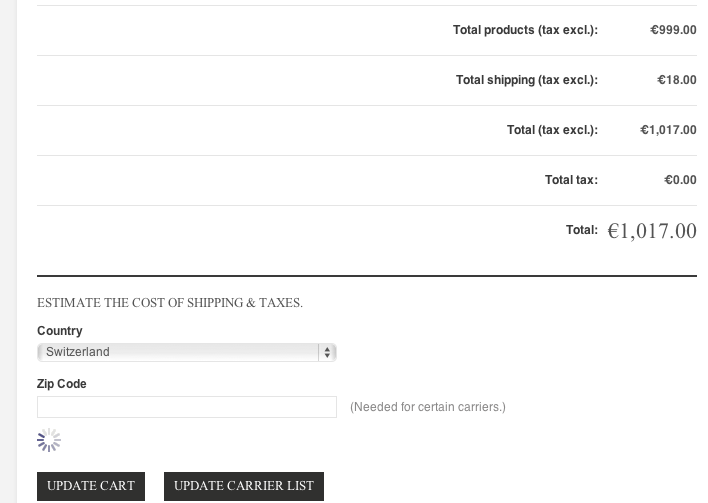Click the 'Total (tax excl.)' row label
The height and width of the screenshot is (503, 708).
pos(552,130)
